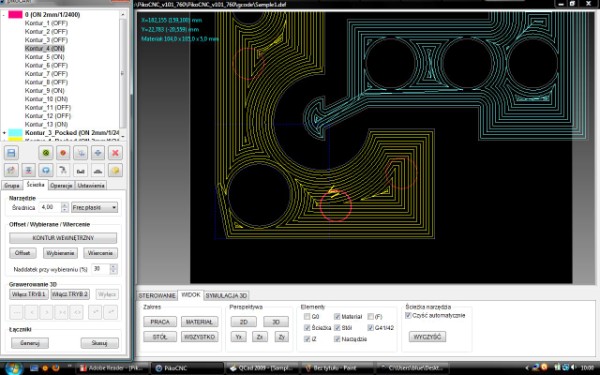Click the red X delete icon

click(x=115, y=153)
